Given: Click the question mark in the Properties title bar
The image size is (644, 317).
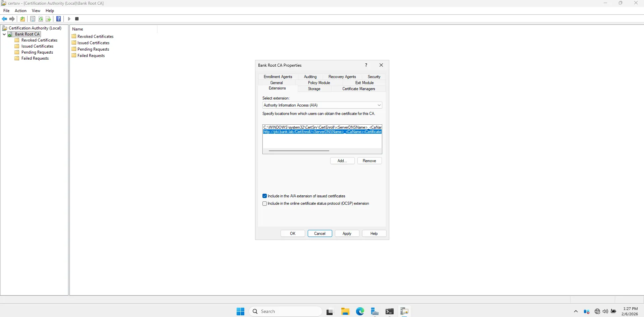Looking at the screenshot, I should [x=366, y=65].
